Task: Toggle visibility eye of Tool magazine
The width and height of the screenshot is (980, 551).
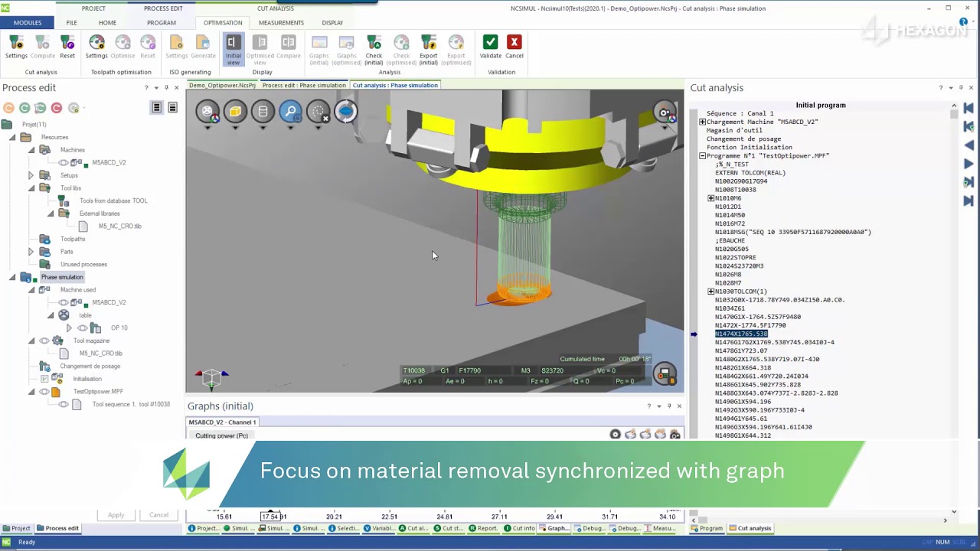Action: pos(44,341)
